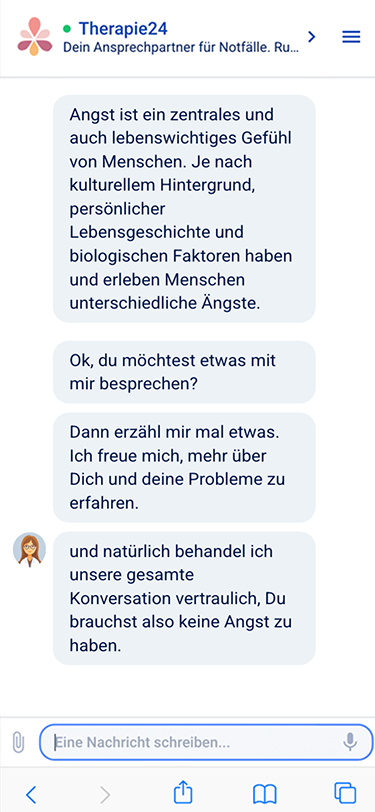Click the empty chat area below the messages
This screenshot has height=812, width=375.
tap(188, 690)
